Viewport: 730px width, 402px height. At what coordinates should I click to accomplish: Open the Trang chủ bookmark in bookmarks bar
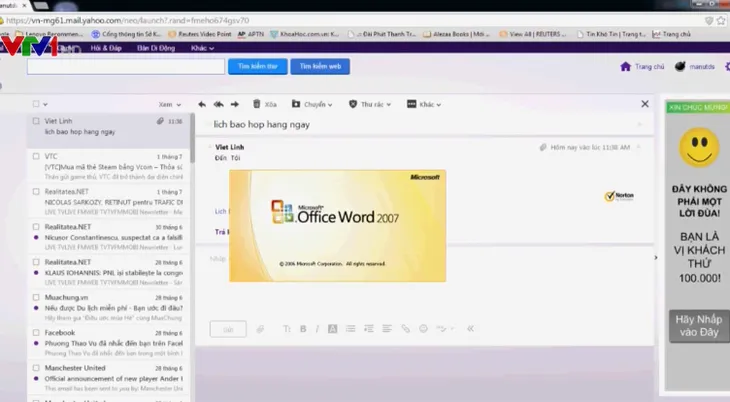671,34
